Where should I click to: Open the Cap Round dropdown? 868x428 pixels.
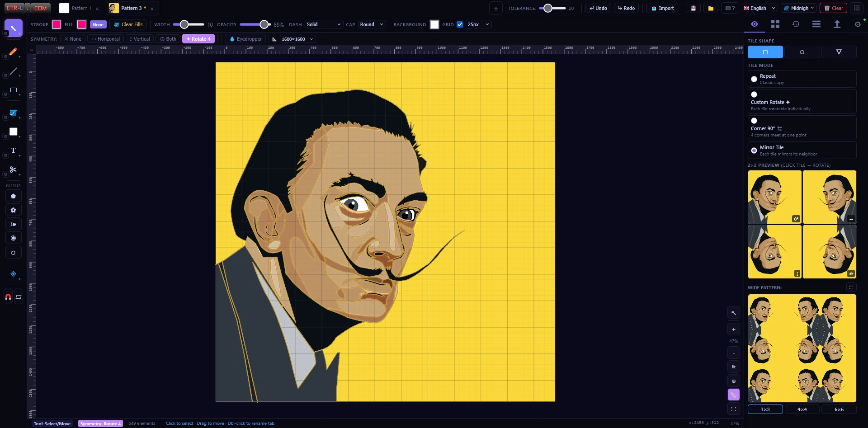pos(372,24)
